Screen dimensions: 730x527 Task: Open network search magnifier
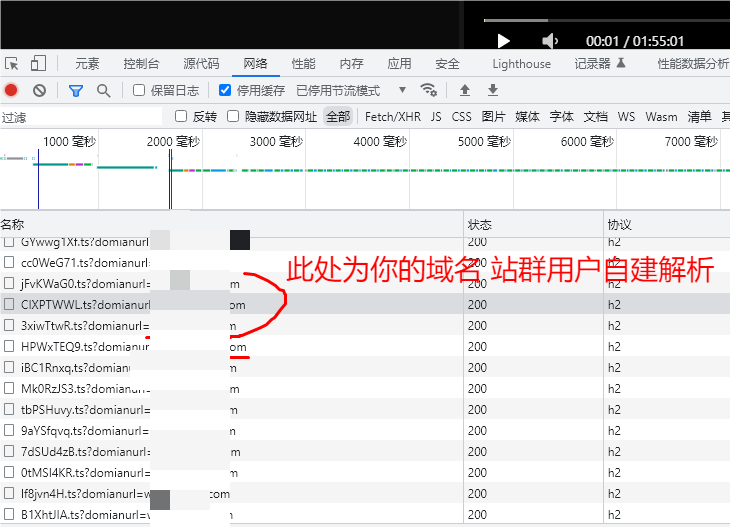click(103, 90)
